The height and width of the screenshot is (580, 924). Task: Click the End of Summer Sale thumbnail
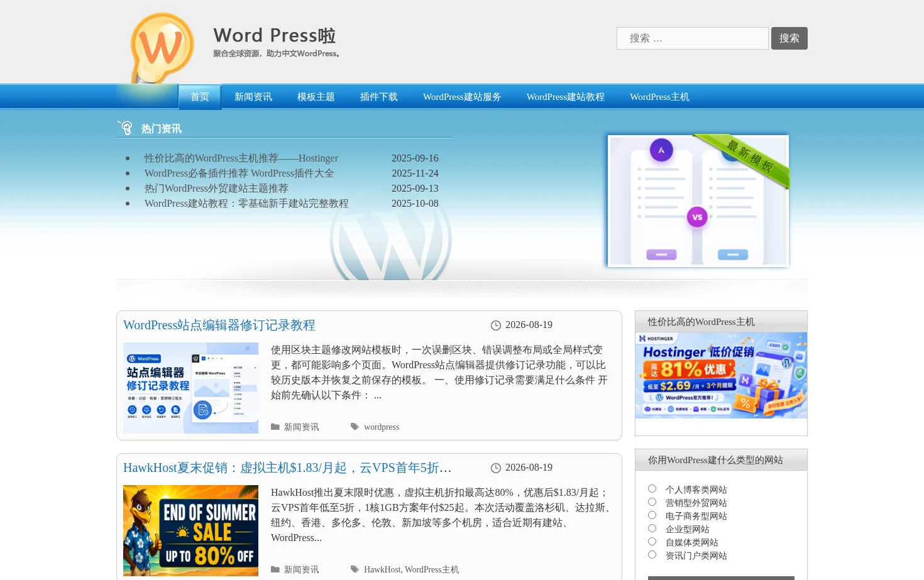pyautogui.click(x=190, y=530)
